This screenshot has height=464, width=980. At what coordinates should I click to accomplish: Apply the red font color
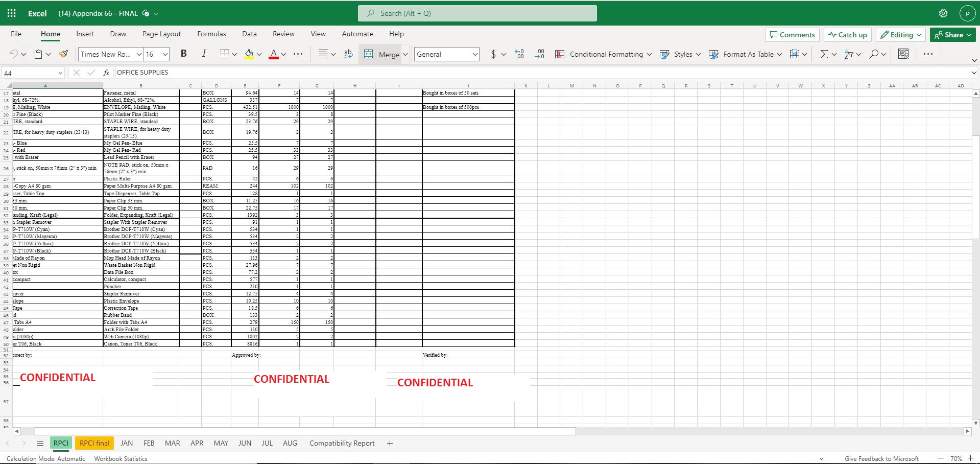[x=274, y=54]
